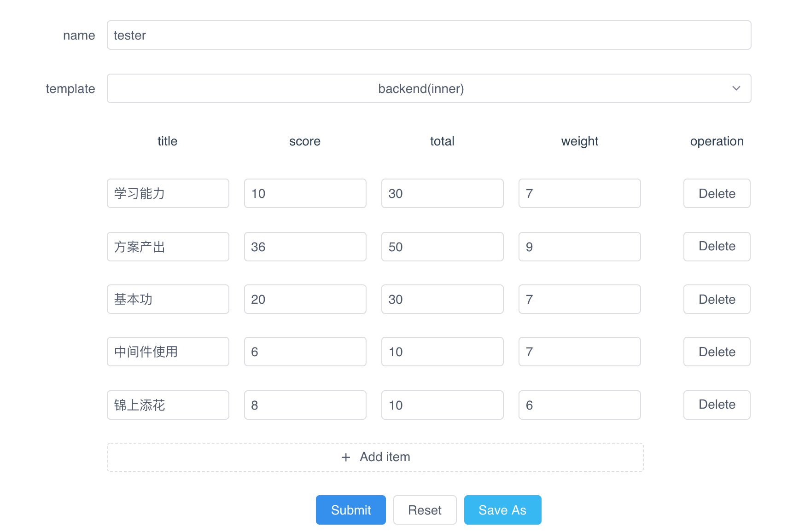This screenshot has height=532, width=793.
Task: Click the title column header
Action: 168,141
